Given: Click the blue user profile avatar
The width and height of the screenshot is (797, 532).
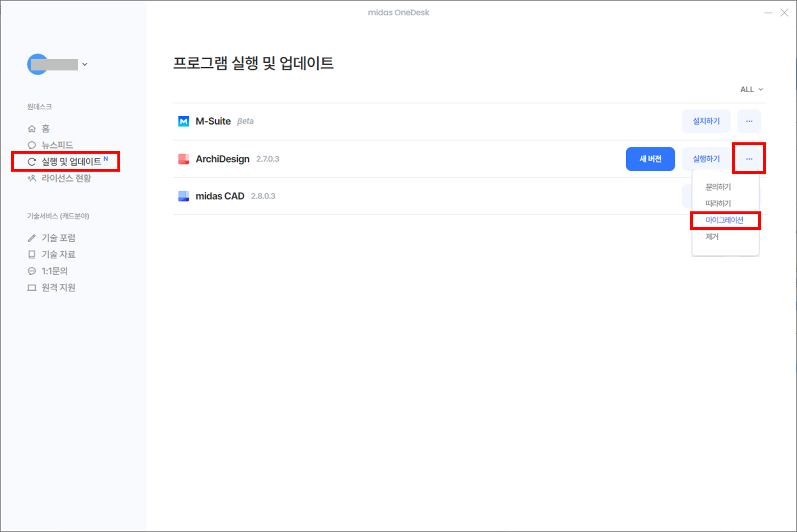Looking at the screenshot, I should (x=37, y=64).
